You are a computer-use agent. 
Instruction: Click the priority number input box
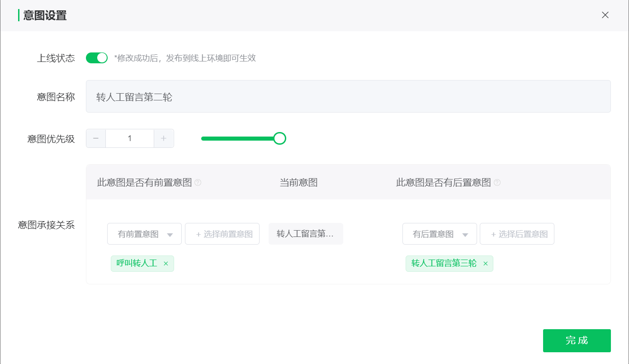pyautogui.click(x=130, y=138)
